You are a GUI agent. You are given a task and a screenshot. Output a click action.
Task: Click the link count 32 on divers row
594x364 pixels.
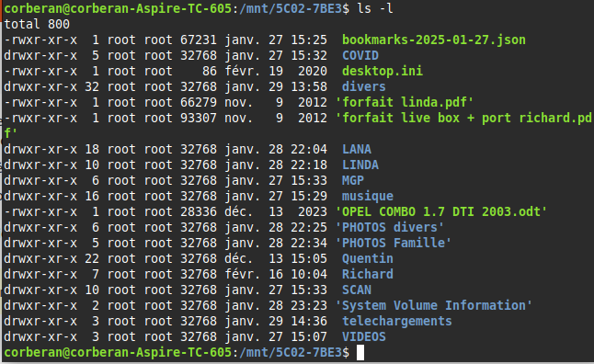(92, 86)
